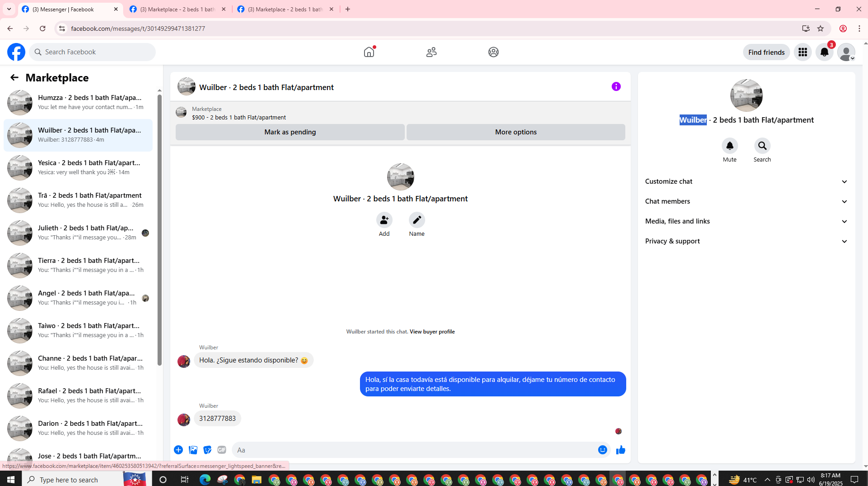Switch to the Messenger | Facebook tab
This screenshot has width=868, height=486.
[x=71, y=9]
